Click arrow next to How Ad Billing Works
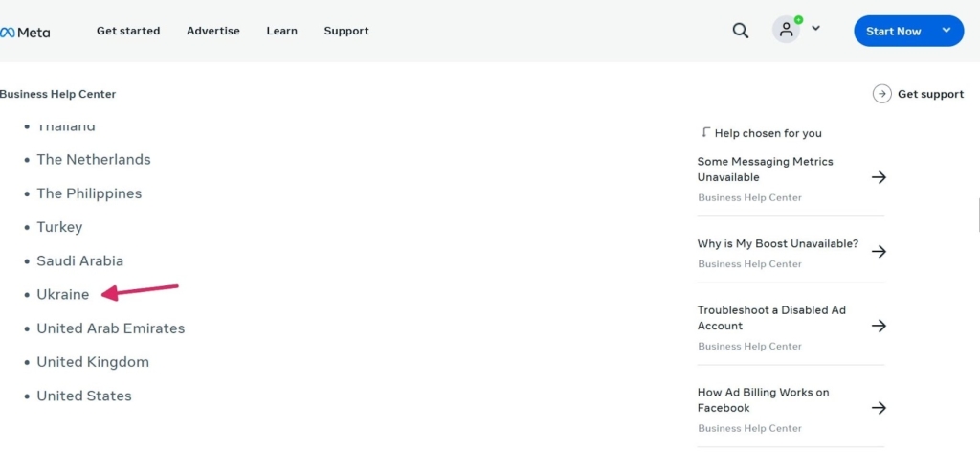This screenshot has width=980, height=453. [x=879, y=408]
